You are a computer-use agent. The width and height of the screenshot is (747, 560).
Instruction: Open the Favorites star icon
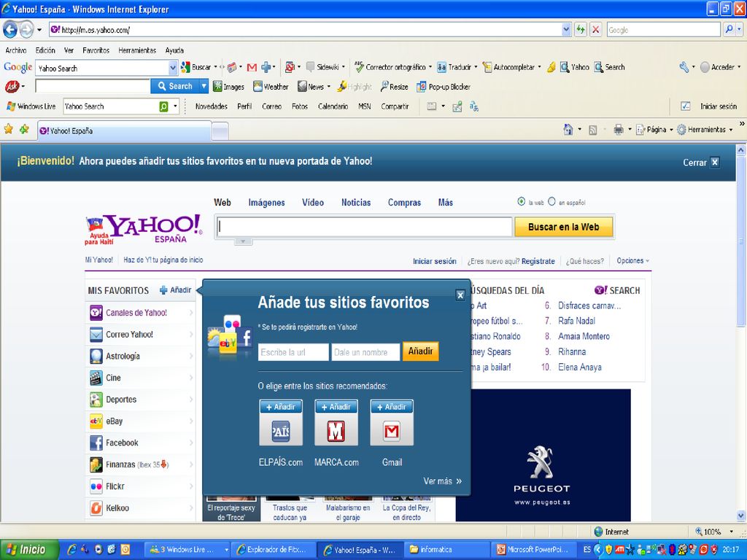[x=9, y=129]
